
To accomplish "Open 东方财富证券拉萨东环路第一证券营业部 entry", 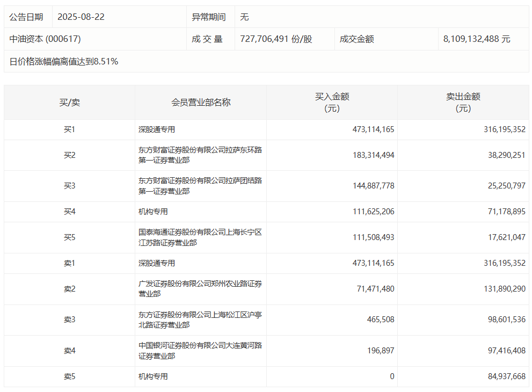I will [x=200, y=155].
